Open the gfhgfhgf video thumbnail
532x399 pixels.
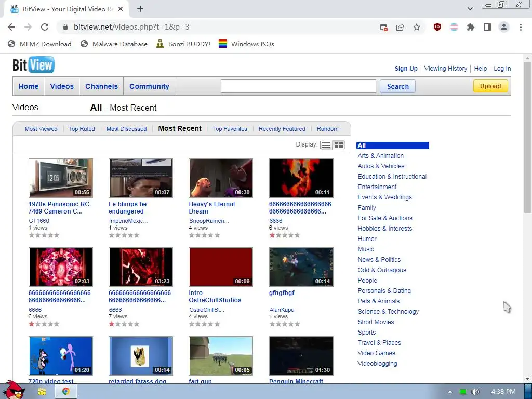click(x=301, y=267)
